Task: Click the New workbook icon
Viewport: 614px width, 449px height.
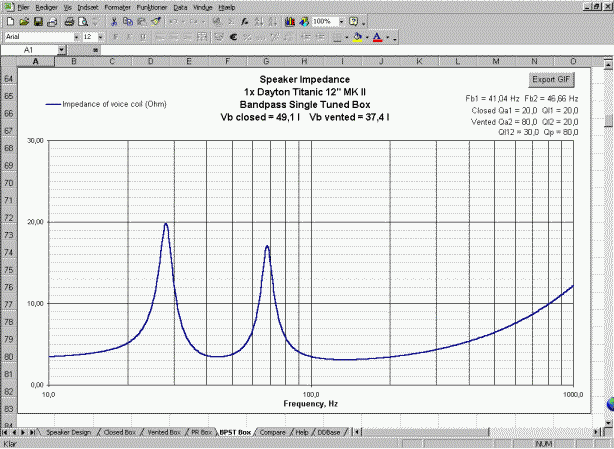Action: click(11, 22)
